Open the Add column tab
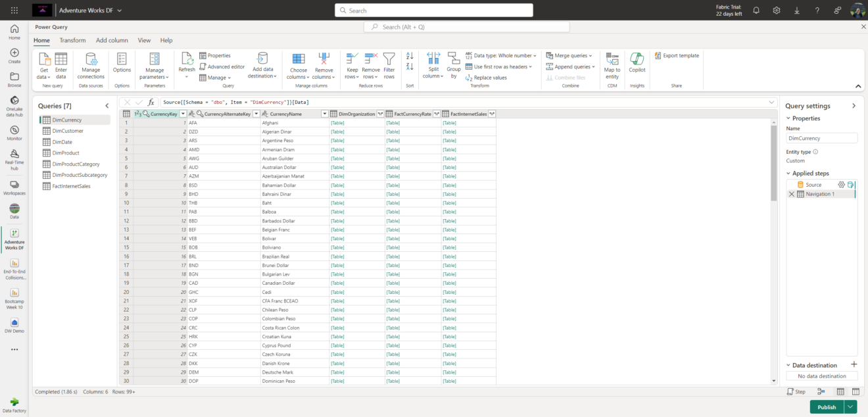This screenshot has height=417, width=868. click(x=112, y=40)
